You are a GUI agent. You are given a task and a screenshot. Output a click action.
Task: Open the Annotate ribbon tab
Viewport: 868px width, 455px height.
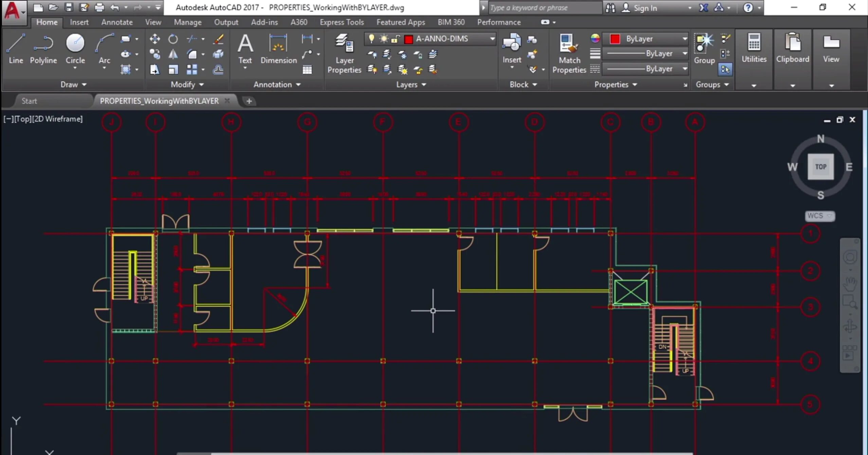pyautogui.click(x=116, y=22)
